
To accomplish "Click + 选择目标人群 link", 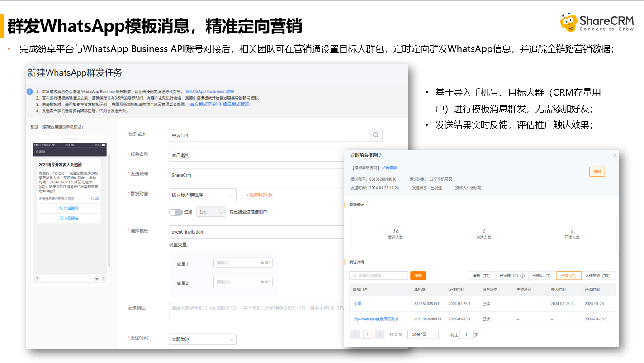I will pos(260,195).
